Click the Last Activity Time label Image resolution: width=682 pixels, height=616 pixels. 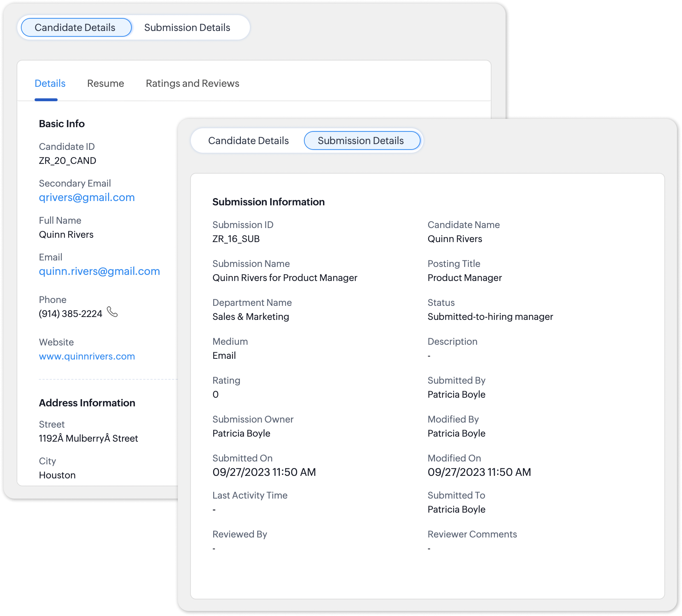(250, 495)
